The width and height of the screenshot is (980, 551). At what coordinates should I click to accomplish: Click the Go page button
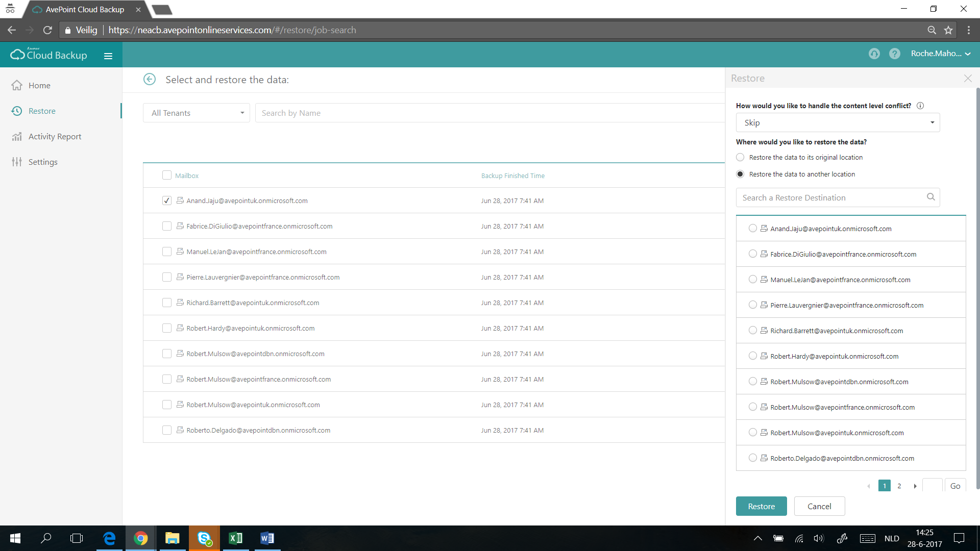[x=955, y=486]
